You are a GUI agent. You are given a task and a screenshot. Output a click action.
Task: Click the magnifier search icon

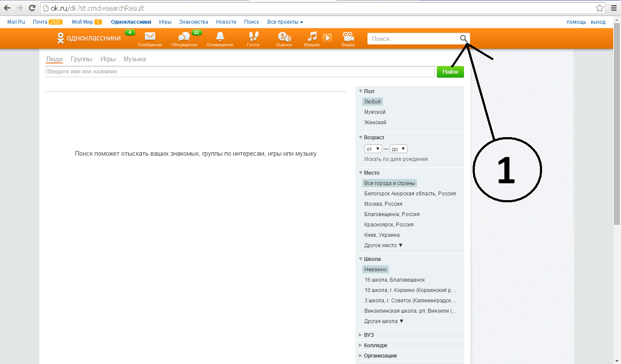click(463, 38)
